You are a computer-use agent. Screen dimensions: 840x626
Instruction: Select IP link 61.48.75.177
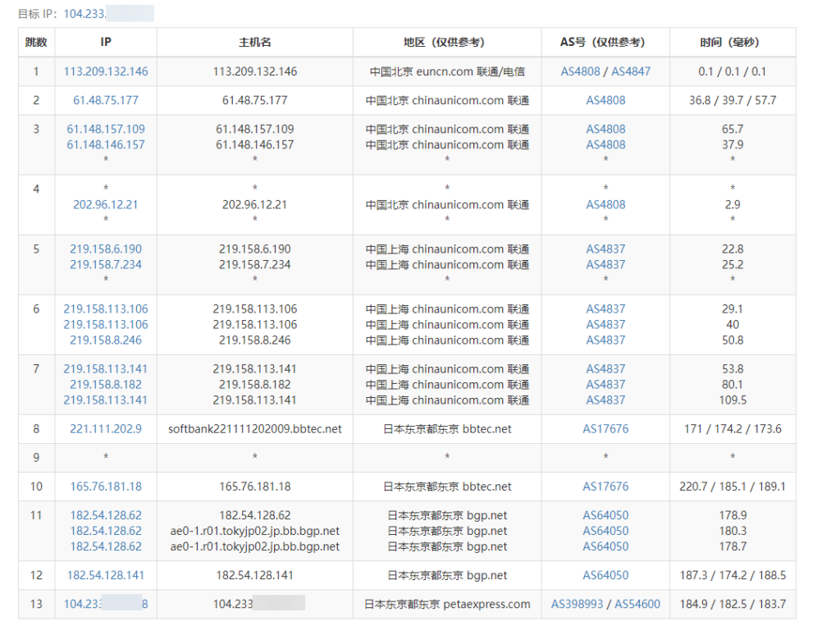[106, 100]
